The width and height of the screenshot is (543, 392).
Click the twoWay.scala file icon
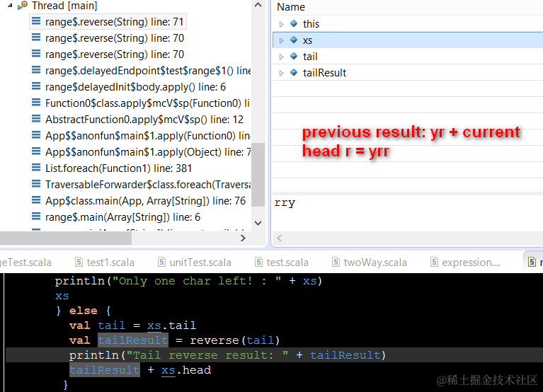336,263
